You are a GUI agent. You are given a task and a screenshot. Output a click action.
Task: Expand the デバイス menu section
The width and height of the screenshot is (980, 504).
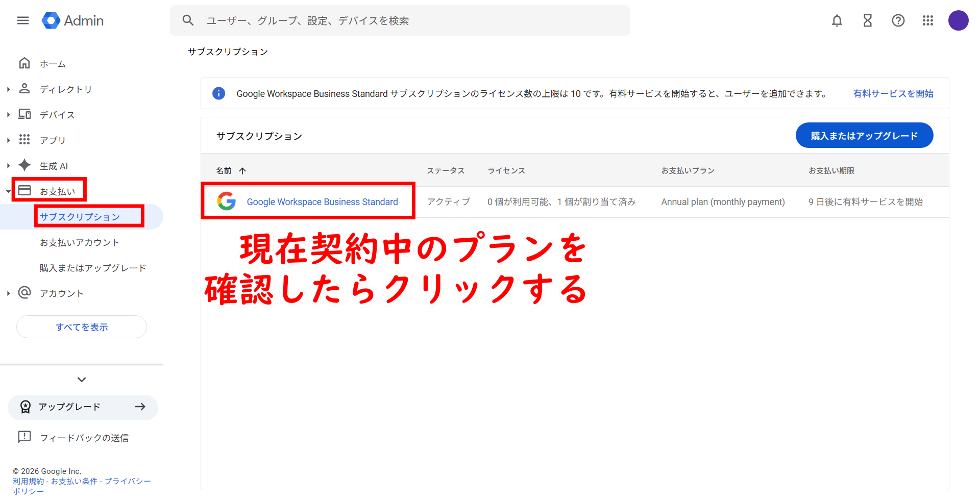click(x=9, y=115)
